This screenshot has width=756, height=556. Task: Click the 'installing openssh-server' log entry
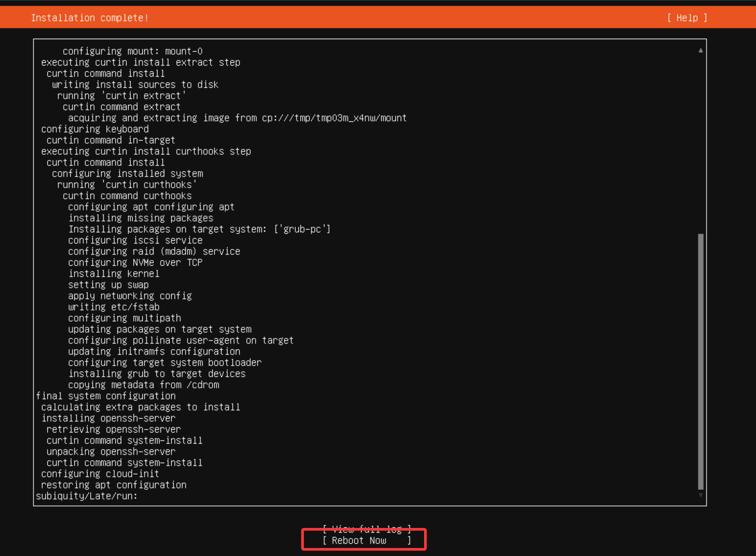tap(109, 419)
